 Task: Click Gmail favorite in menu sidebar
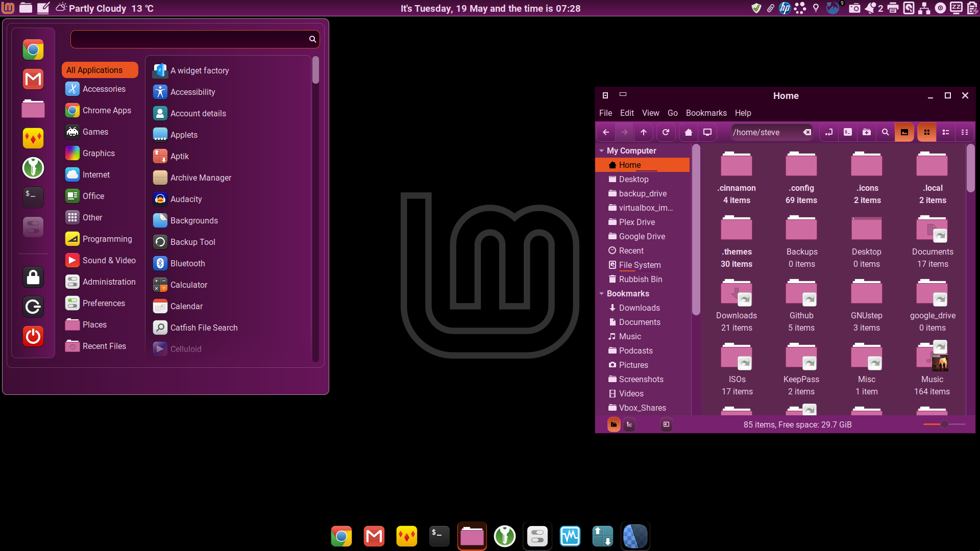coord(33,79)
